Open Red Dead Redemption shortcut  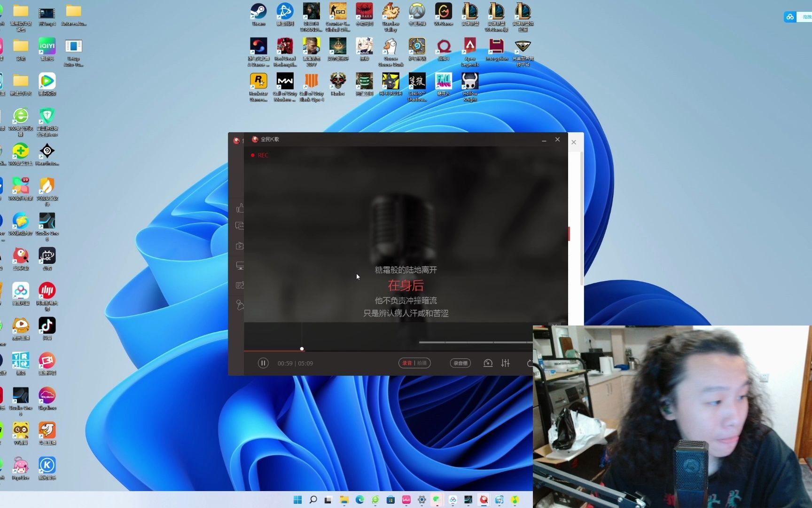tap(285, 52)
